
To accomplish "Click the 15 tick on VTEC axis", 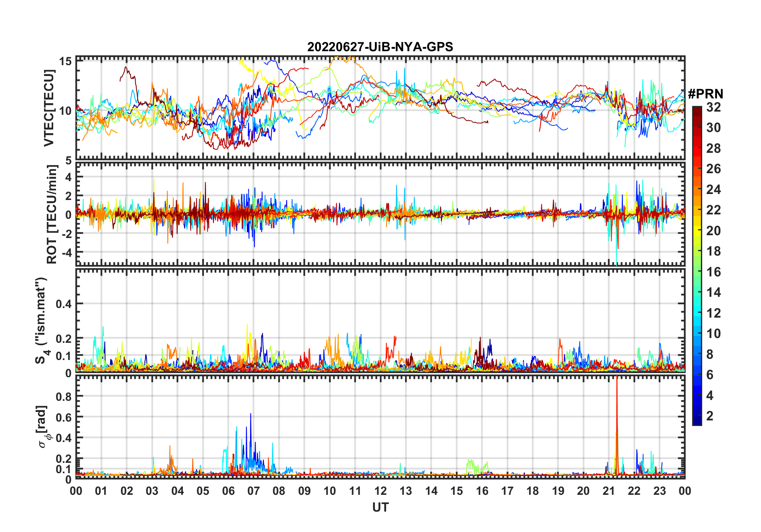I will pyautogui.click(x=65, y=61).
